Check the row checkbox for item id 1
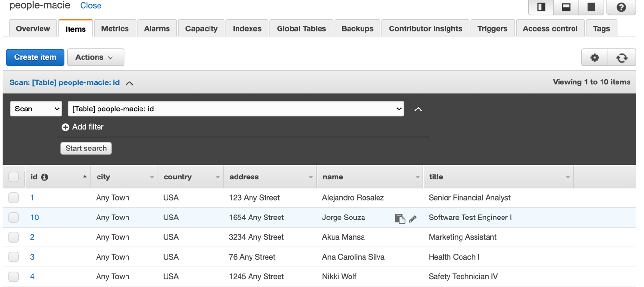The width and height of the screenshot is (644, 287). (14, 197)
